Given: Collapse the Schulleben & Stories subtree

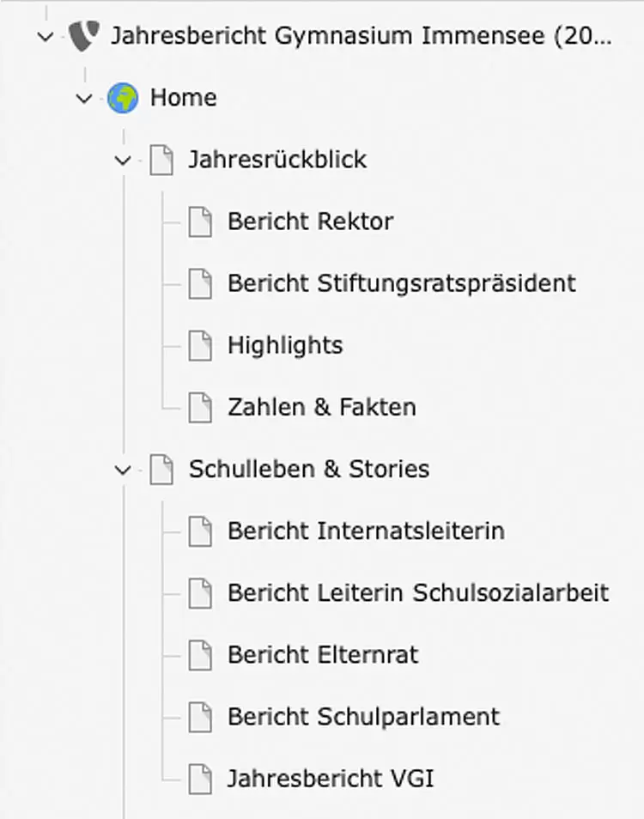Looking at the screenshot, I should click(x=123, y=470).
